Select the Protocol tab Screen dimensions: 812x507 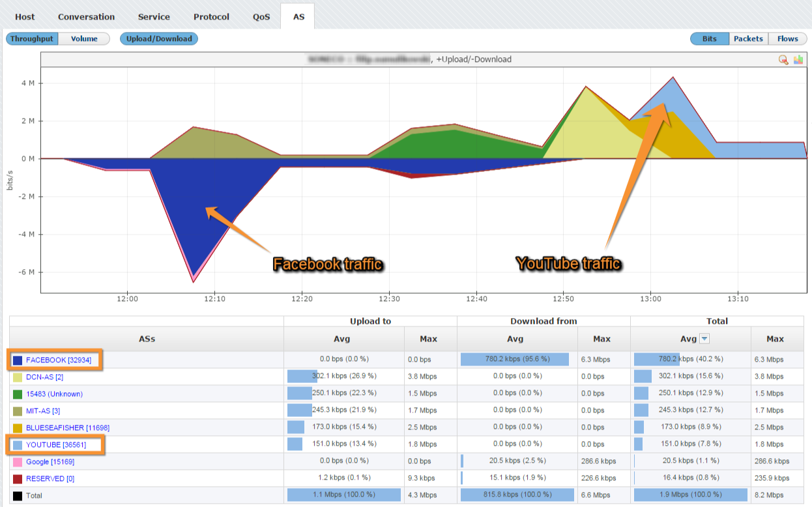pos(211,17)
